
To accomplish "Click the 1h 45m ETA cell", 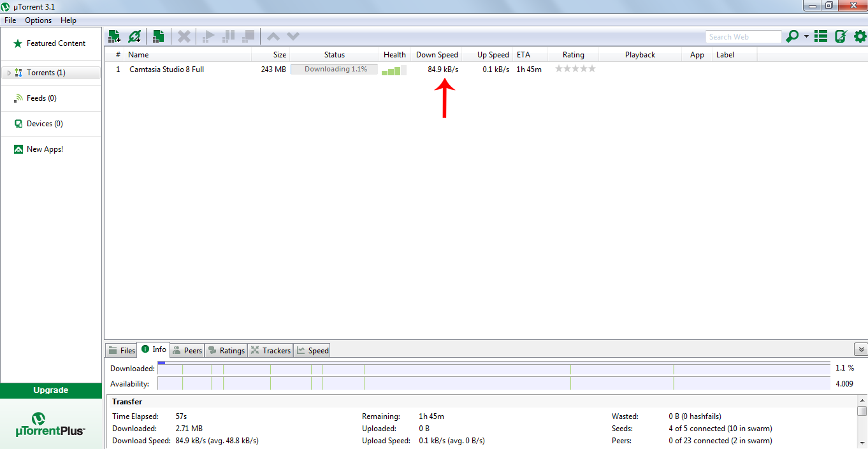I will point(529,70).
